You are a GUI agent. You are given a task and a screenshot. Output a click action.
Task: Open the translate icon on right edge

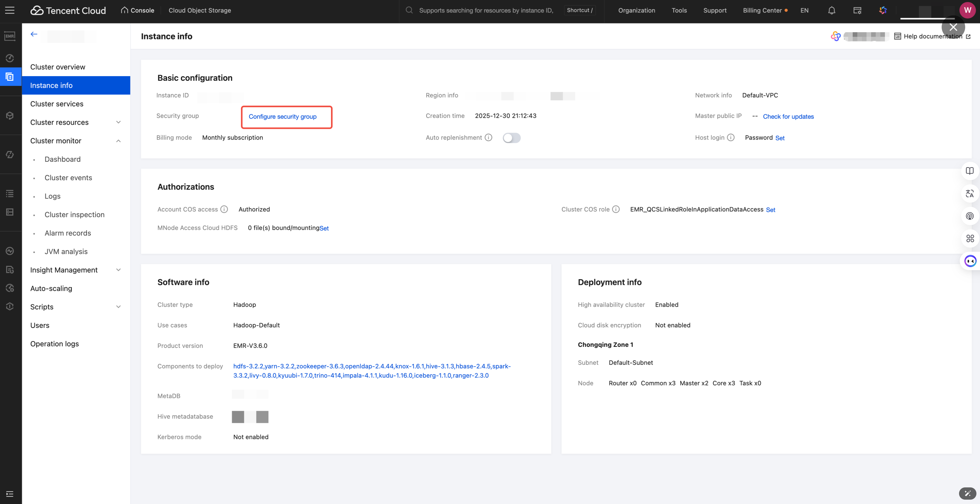point(970,194)
